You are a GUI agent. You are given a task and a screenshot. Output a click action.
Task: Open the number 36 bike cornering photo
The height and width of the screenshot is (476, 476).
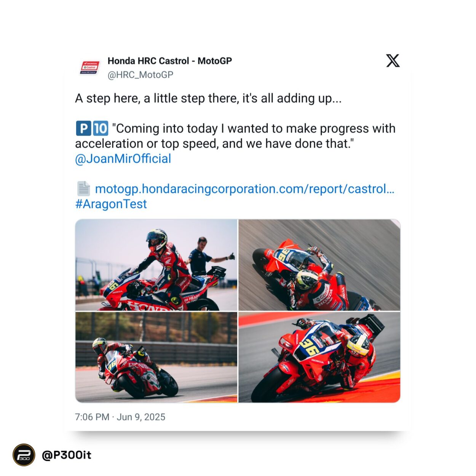coord(319,357)
